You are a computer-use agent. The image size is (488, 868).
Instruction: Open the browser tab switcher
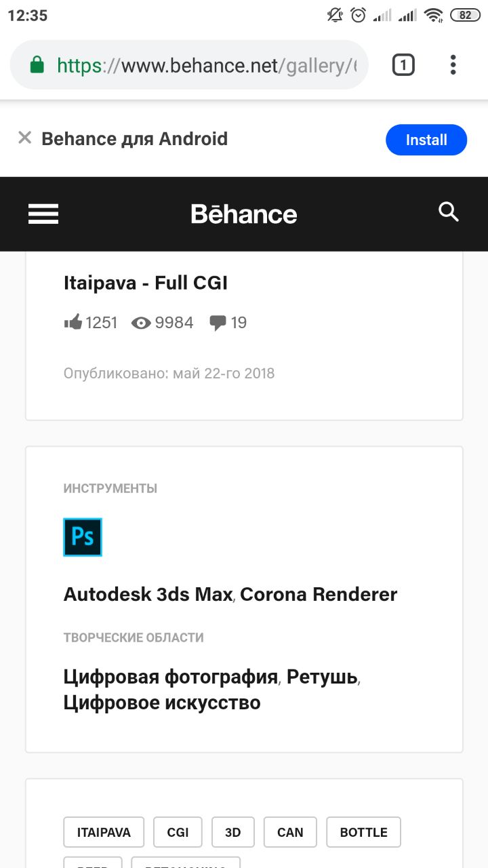point(403,65)
